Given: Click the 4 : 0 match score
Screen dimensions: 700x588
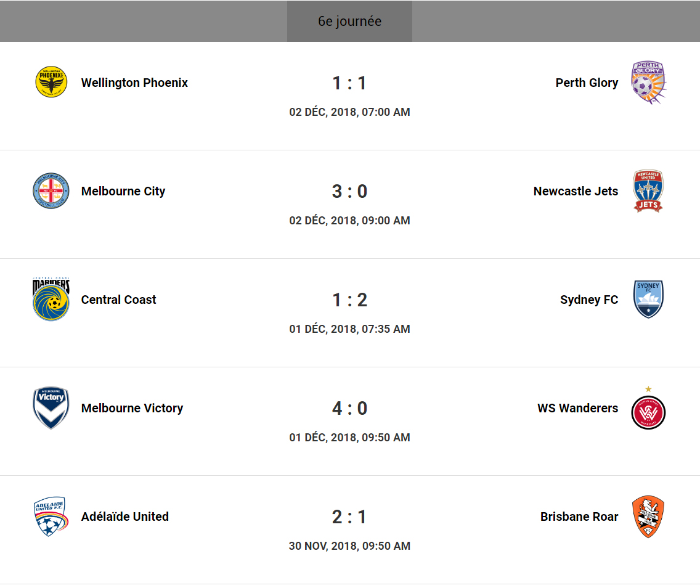Looking at the screenshot, I should coord(349,408).
